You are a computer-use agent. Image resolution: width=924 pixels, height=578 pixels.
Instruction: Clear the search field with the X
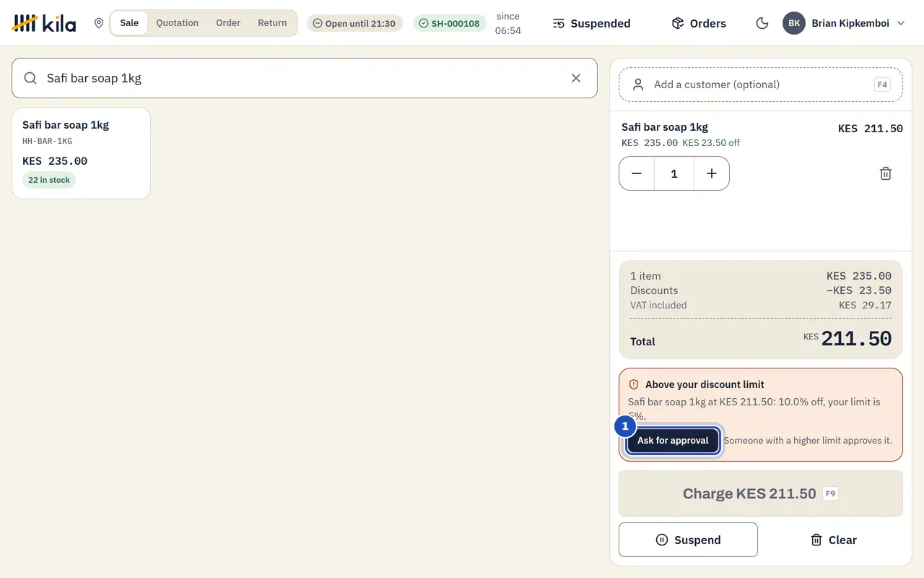point(576,78)
